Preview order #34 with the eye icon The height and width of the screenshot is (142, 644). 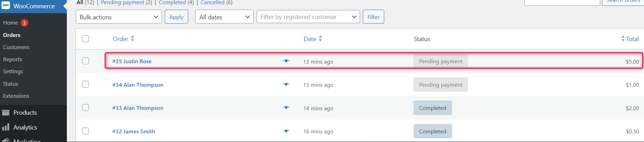286,84
